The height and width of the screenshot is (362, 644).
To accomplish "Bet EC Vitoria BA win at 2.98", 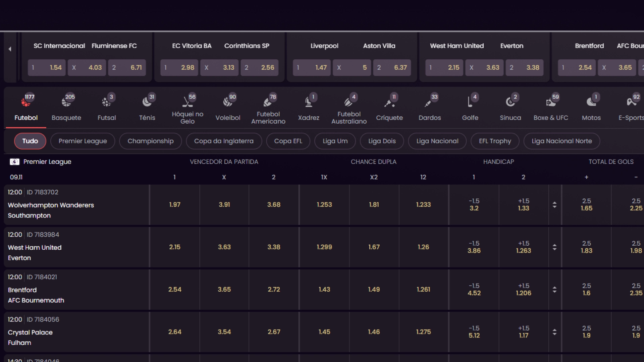I will click(179, 68).
